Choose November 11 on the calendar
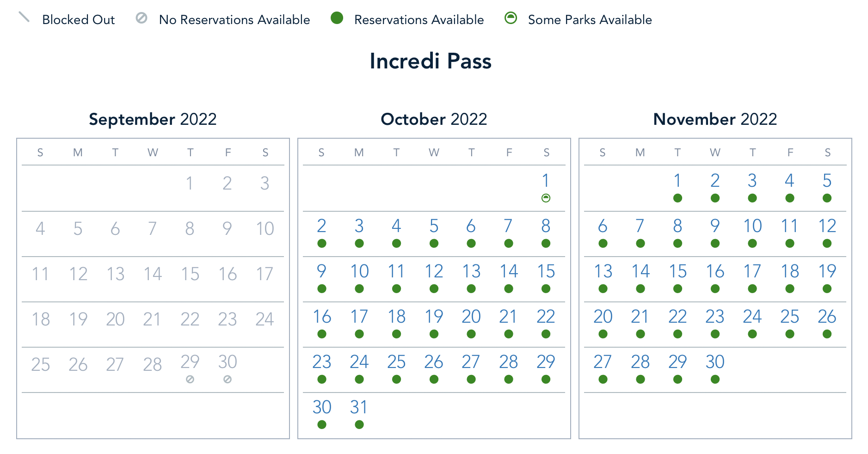The height and width of the screenshot is (454, 868). coord(789,226)
